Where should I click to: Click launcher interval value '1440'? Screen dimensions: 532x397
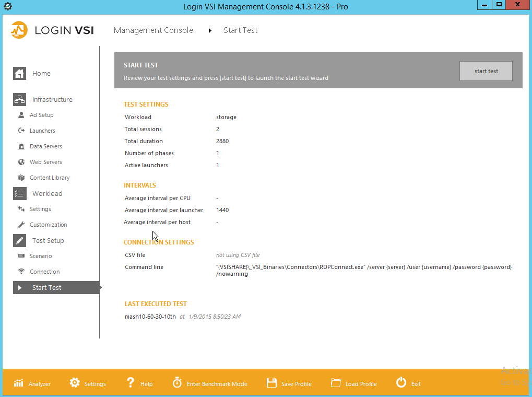click(x=222, y=210)
